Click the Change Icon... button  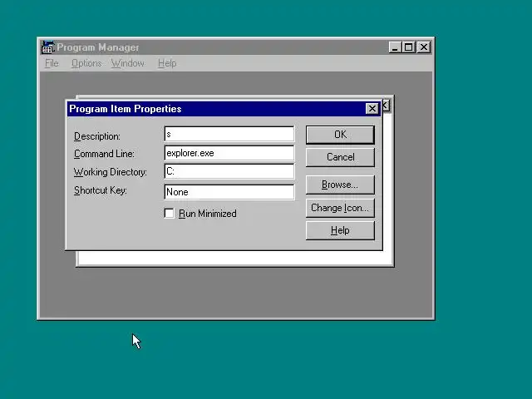point(340,208)
